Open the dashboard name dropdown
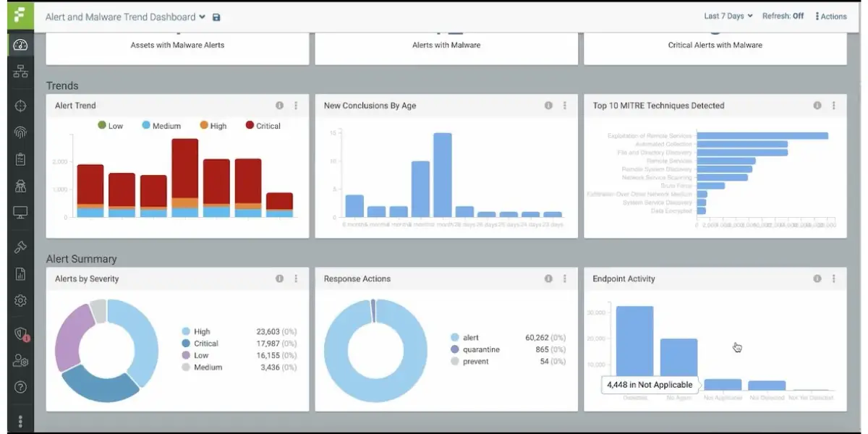This screenshot has width=868, height=434. pos(125,17)
